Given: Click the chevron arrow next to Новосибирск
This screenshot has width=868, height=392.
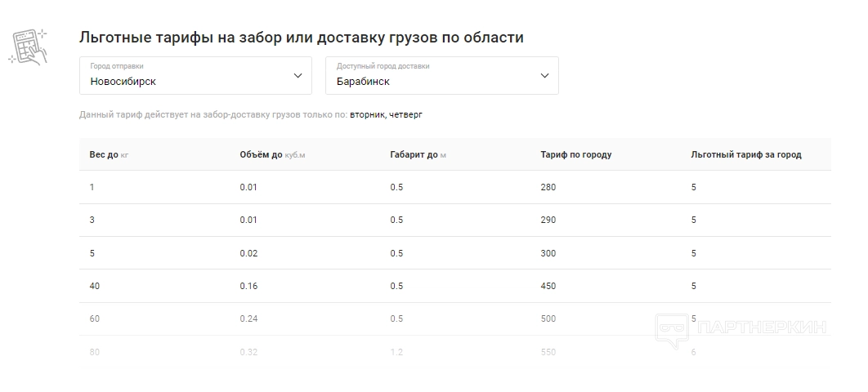Looking at the screenshot, I should [x=298, y=76].
